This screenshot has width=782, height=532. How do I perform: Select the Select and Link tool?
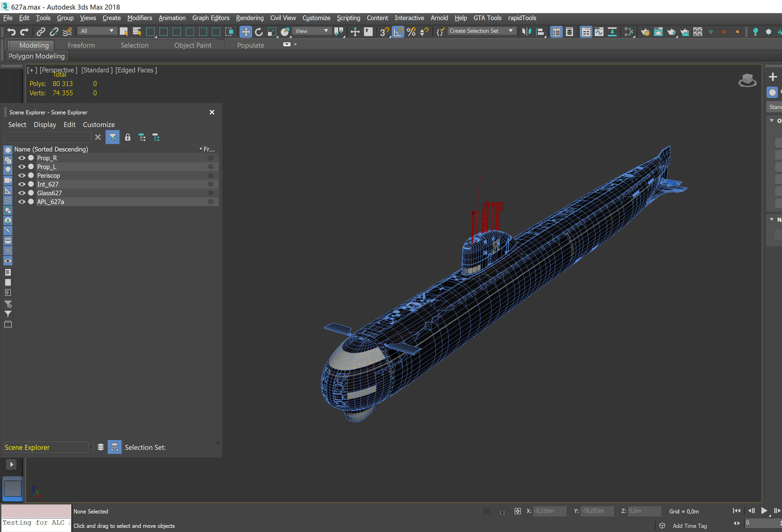pyautogui.click(x=41, y=32)
